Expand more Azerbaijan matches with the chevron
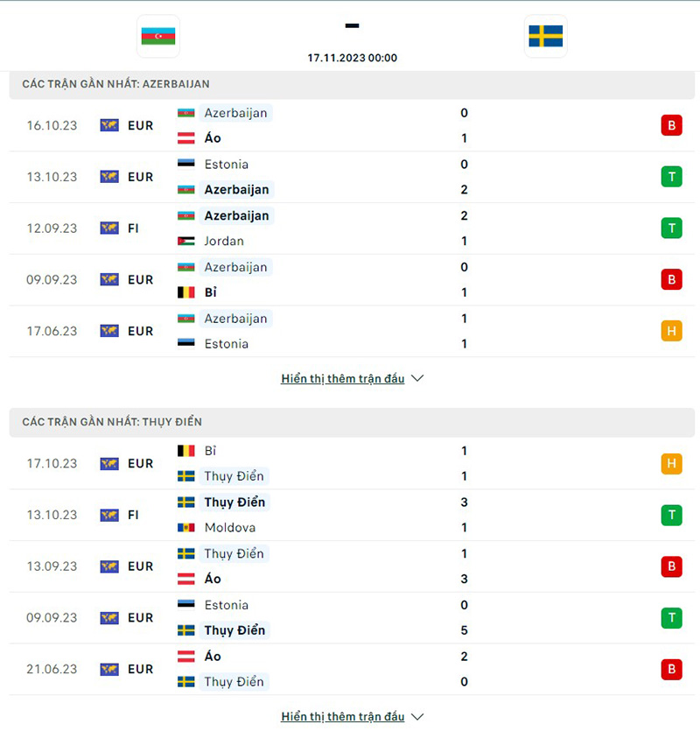 [x=417, y=379]
